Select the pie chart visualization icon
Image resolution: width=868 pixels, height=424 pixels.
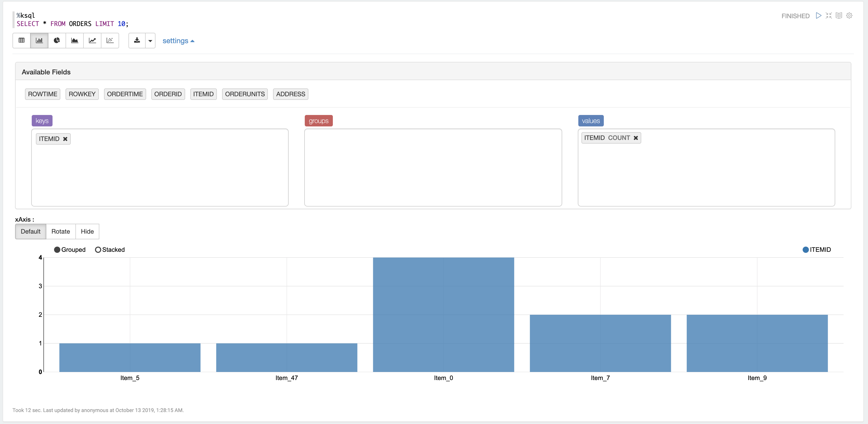click(57, 40)
